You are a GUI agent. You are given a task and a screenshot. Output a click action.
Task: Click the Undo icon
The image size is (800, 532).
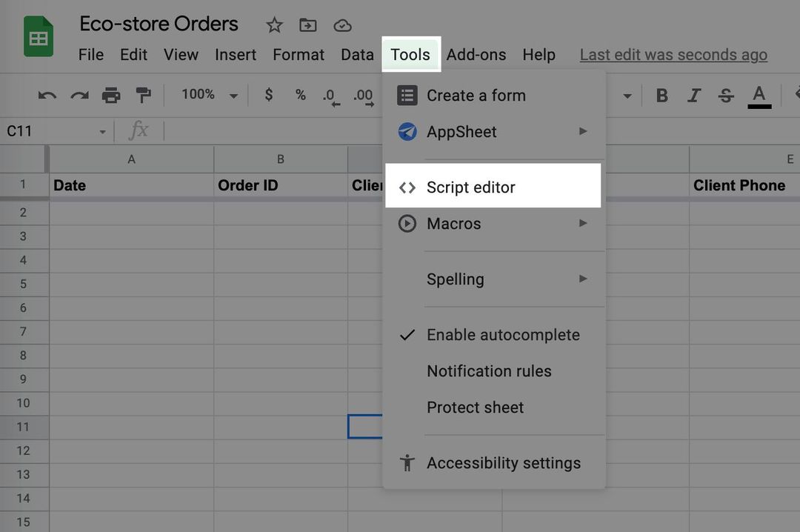[x=46, y=94]
